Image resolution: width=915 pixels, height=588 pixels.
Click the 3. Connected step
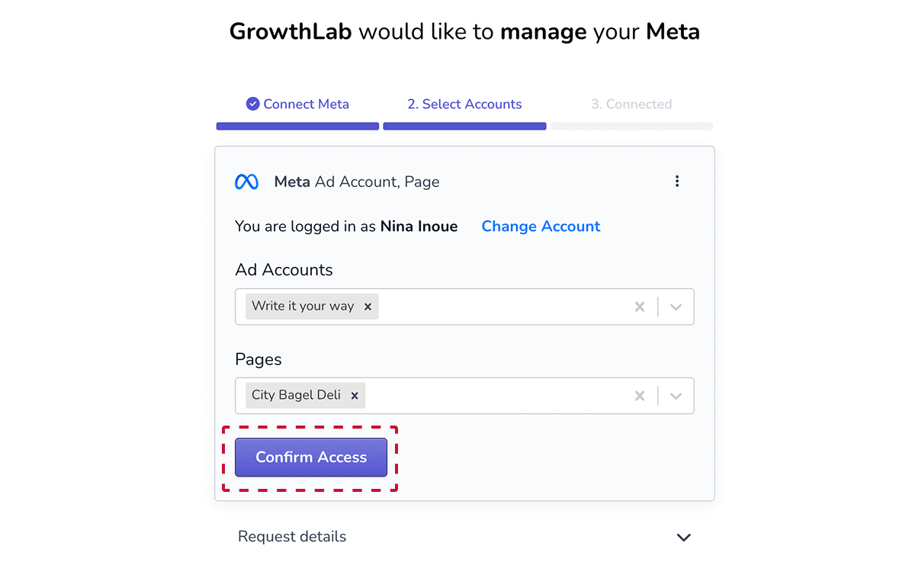tap(631, 104)
